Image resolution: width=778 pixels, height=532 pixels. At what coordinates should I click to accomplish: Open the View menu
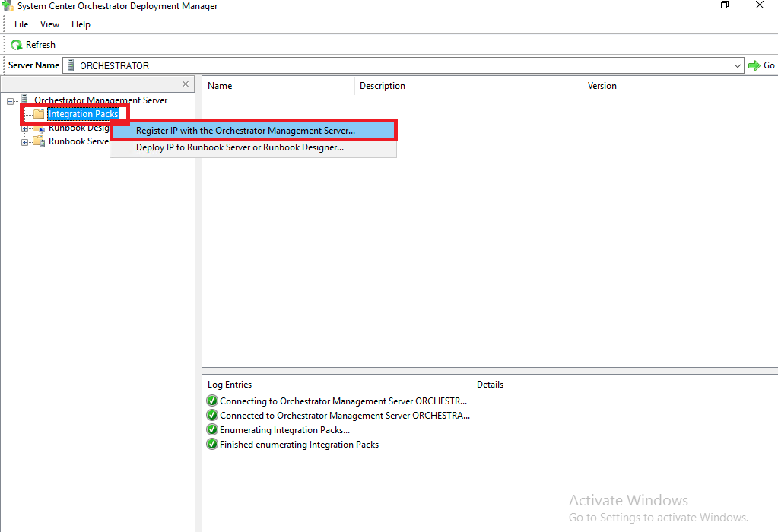point(50,24)
